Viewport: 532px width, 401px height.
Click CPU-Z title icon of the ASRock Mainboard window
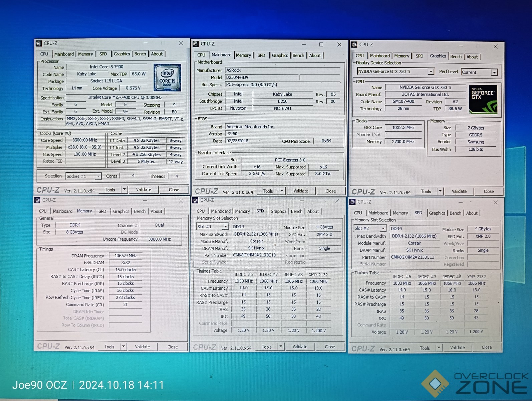click(196, 44)
